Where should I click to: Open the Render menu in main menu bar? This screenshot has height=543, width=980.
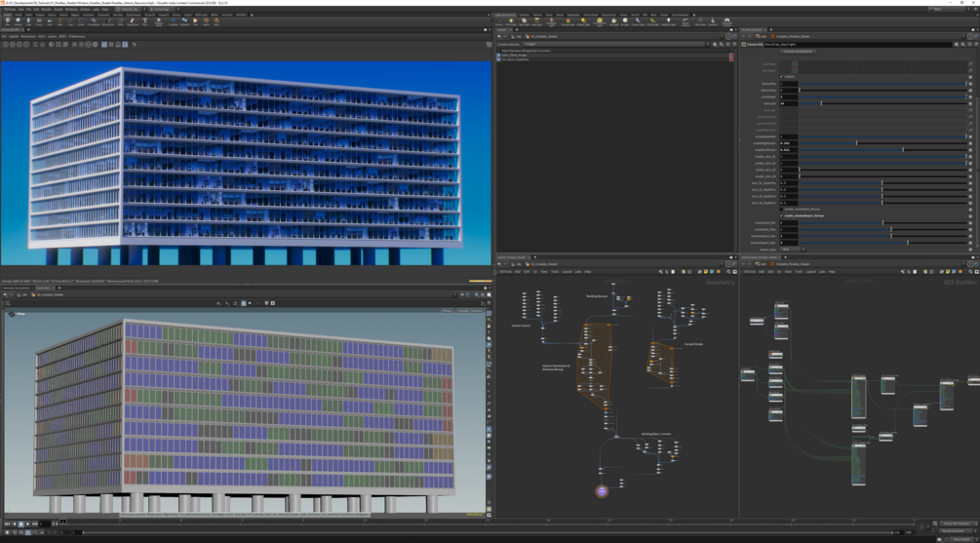(46, 10)
